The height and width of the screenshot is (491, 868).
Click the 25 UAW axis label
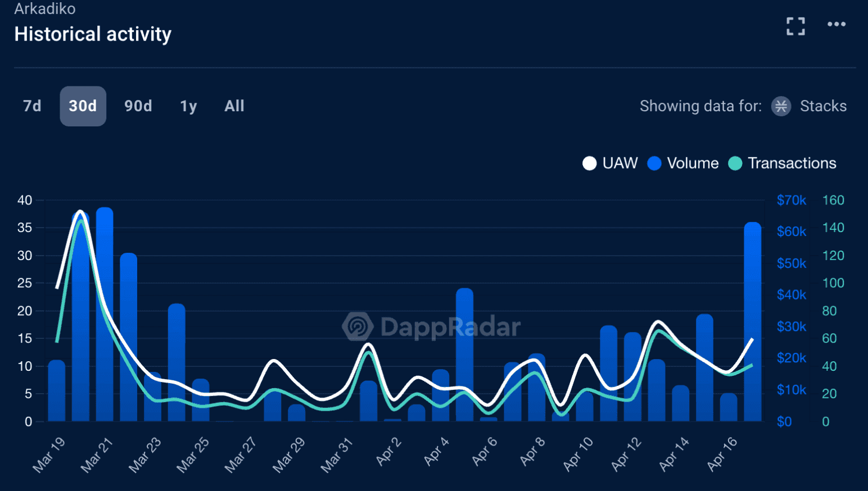point(25,283)
